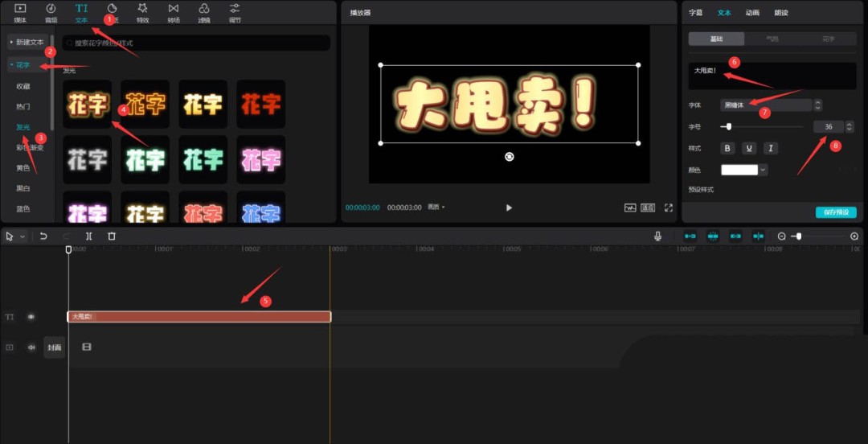Open the player waveform scope icon

[631, 208]
